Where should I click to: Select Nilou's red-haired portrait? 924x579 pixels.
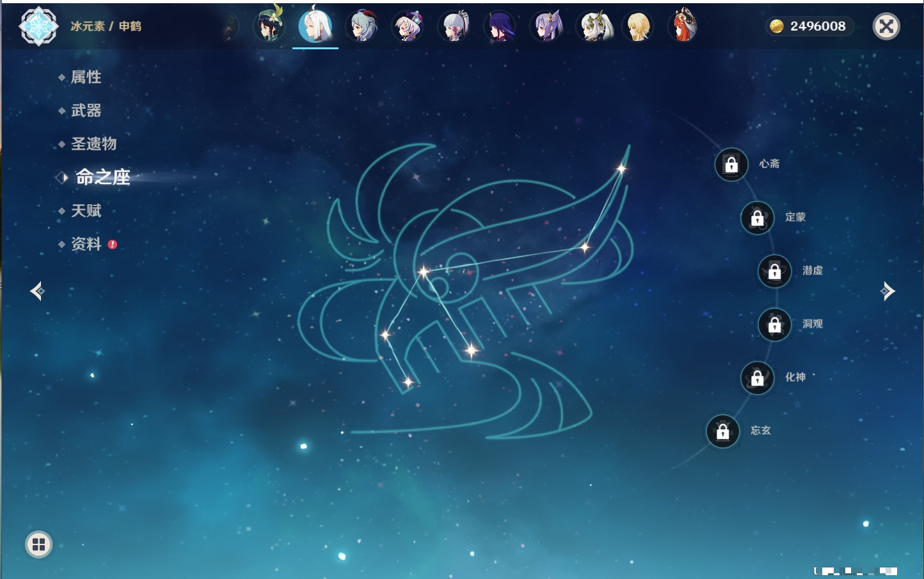coord(683,26)
